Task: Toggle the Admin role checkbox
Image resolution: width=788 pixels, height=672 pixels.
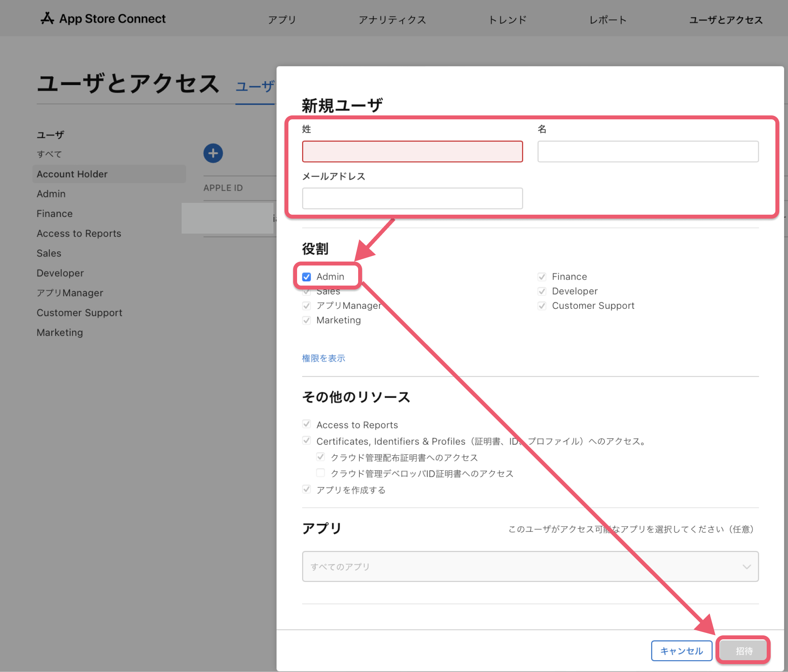Action: click(x=307, y=277)
